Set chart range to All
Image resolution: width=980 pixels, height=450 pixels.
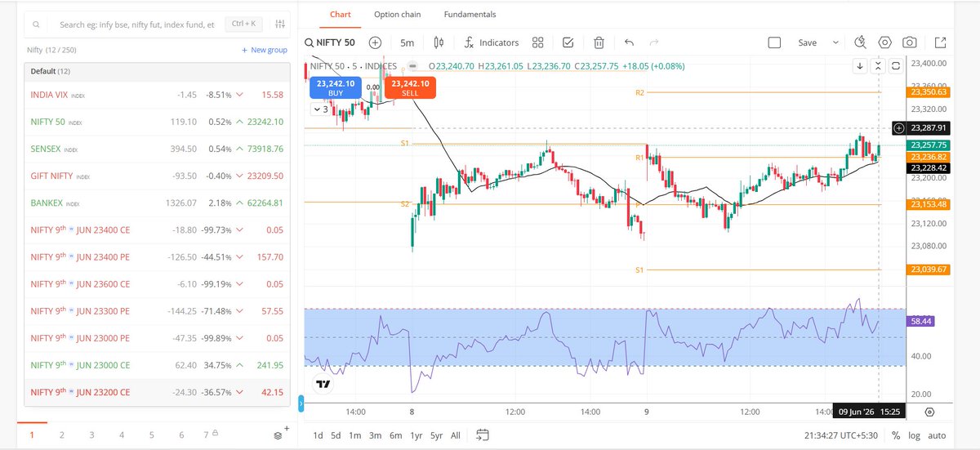456,435
